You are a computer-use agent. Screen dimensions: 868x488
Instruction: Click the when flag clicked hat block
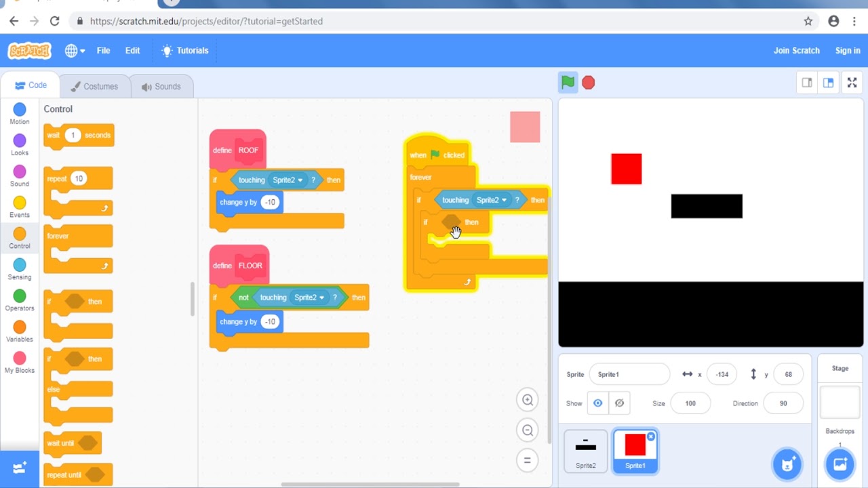pos(438,153)
